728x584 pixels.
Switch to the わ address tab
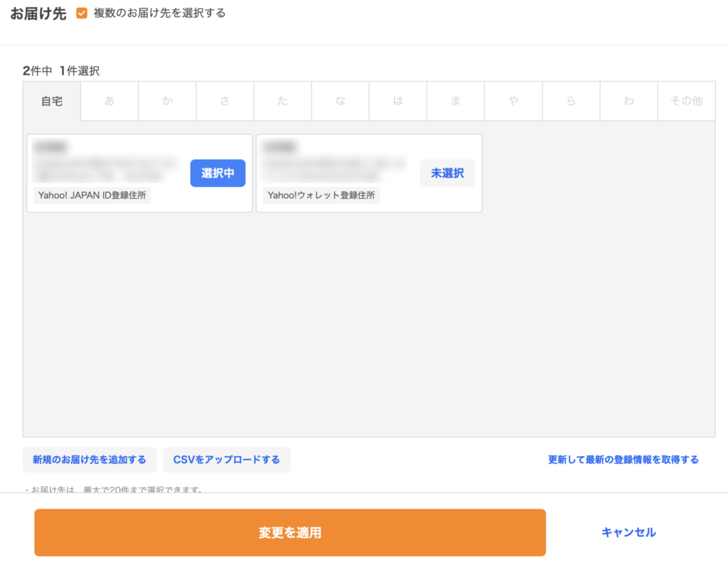coord(628,101)
